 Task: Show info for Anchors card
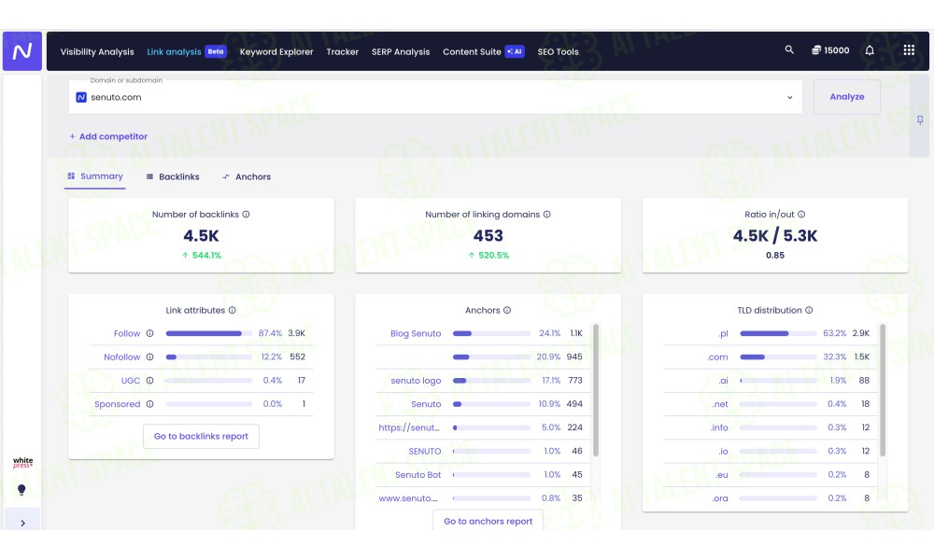point(507,310)
